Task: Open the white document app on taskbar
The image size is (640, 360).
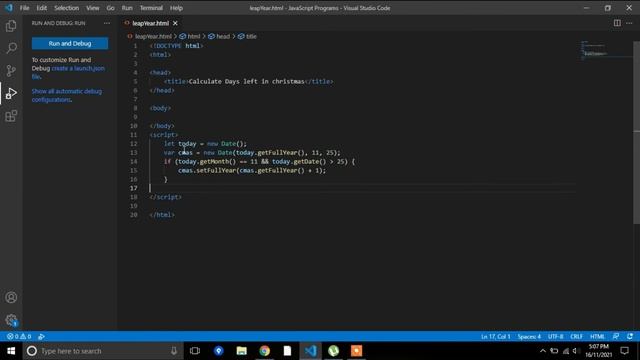Action: point(287,351)
